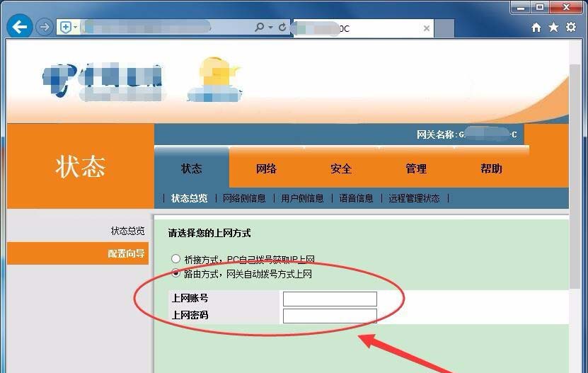The height and width of the screenshot is (373, 588).
Task: Open the 远程管理状态 submenu link
Action: pyautogui.click(x=414, y=198)
